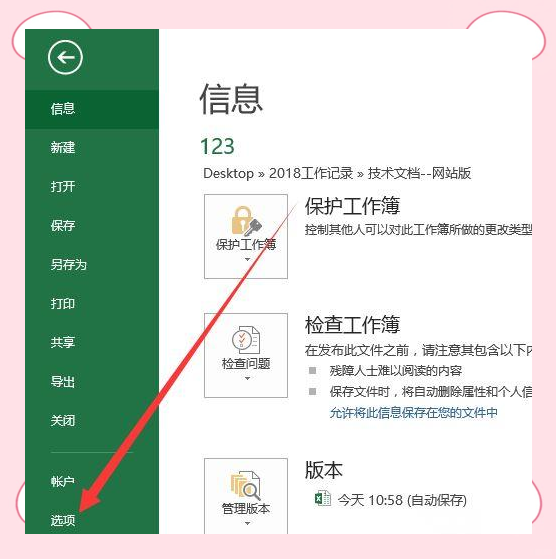Image resolution: width=556 pixels, height=559 pixels.
Task: Click the 允许将此信息保存在您的文件中 link
Action: 413,413
